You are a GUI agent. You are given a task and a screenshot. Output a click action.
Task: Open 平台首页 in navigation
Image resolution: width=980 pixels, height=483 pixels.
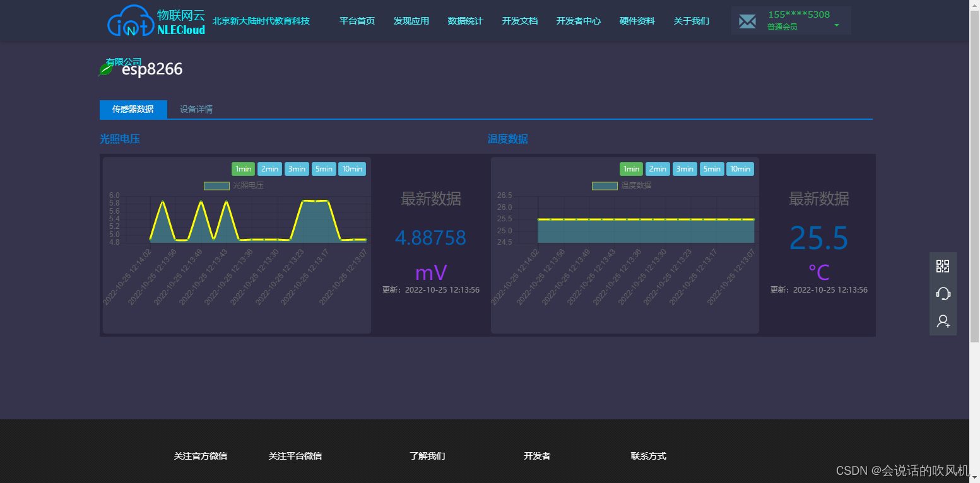click(x=357, y=21)
